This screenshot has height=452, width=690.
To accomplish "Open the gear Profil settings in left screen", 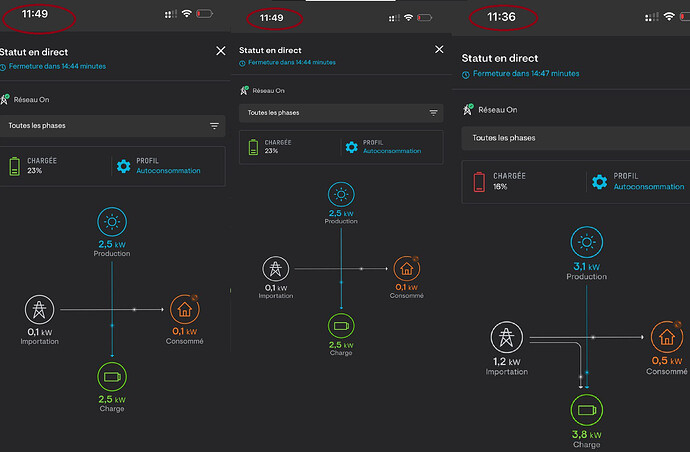I will point(124,166).
